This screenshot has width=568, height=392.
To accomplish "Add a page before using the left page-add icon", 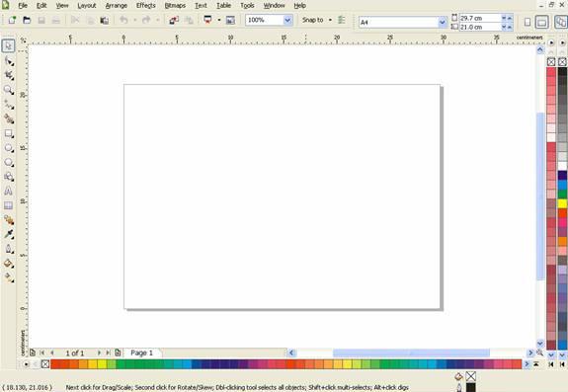I will 33,353.
